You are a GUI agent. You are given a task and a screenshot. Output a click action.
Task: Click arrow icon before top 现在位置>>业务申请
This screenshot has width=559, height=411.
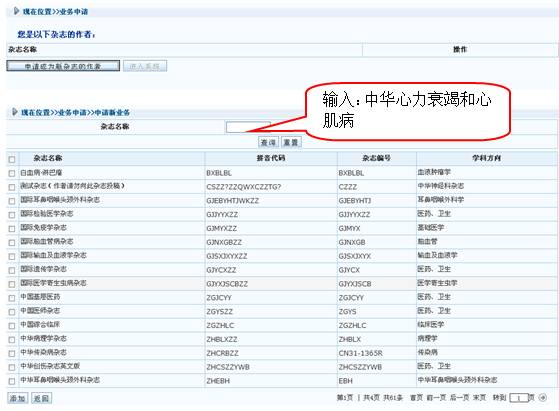[16, 11]
